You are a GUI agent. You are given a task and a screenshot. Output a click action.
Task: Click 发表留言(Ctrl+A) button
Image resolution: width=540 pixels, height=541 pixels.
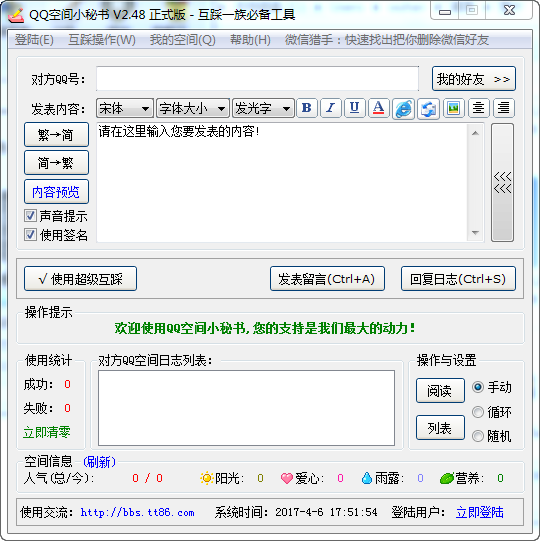tap(327, 279)
